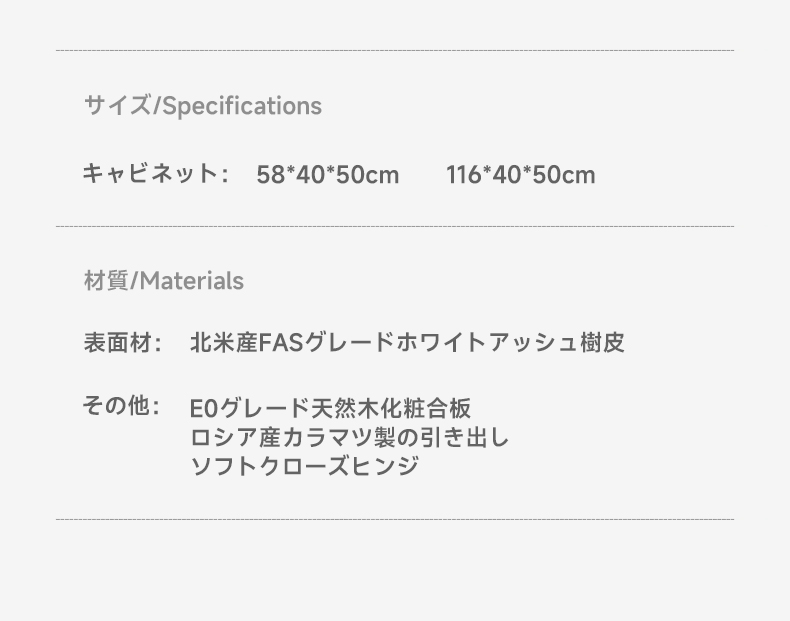
Task: Click the ソフトクローズヒンジ line
Action: click(304, 466)
